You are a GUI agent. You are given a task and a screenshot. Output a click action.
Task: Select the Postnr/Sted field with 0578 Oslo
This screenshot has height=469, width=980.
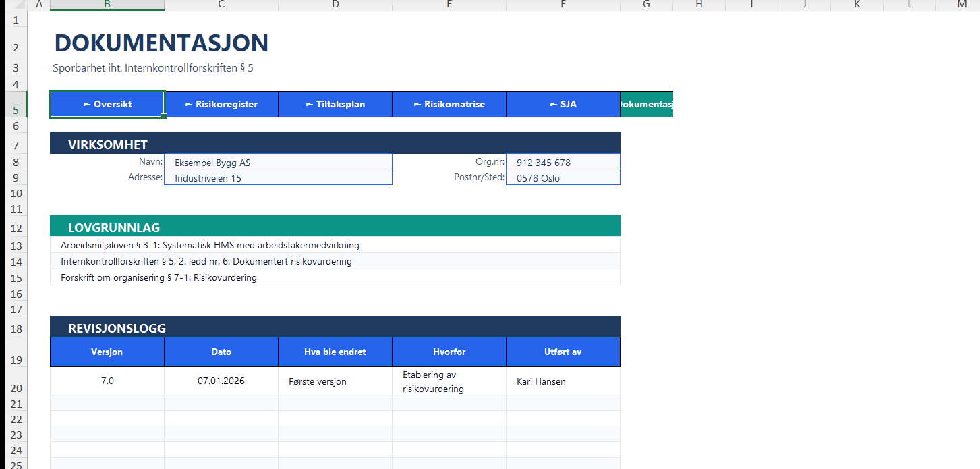(563, 178)
